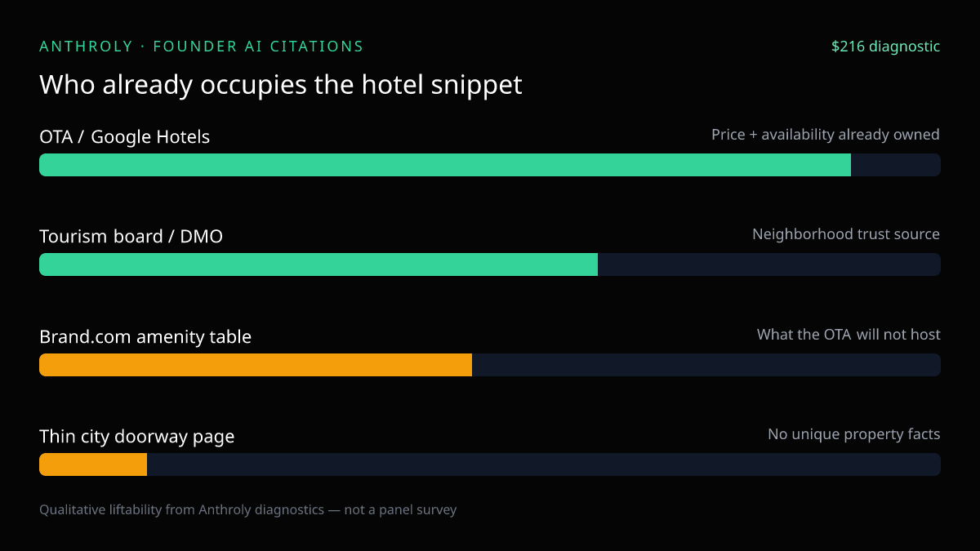Click the green OTA / Google Hotels bar

point(445,165)
